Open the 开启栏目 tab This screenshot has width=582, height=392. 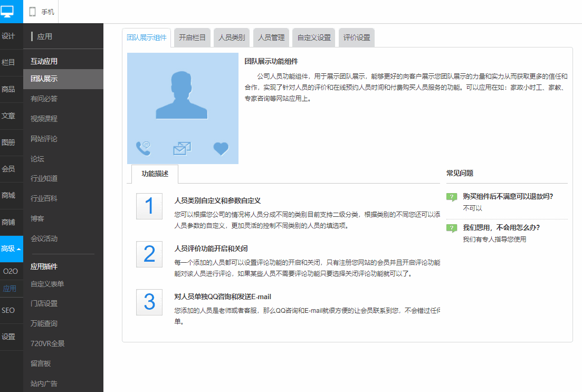coord(192,37)
